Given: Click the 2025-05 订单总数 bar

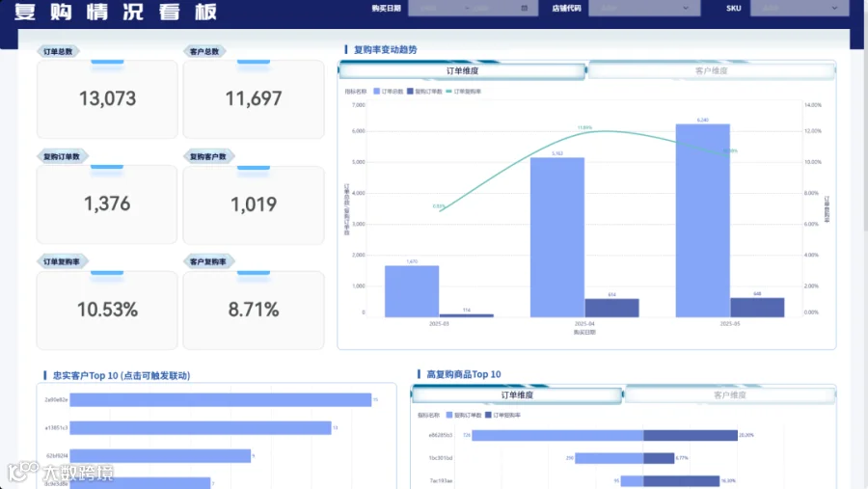Looking at the screenshot, I should pos(702,221).
